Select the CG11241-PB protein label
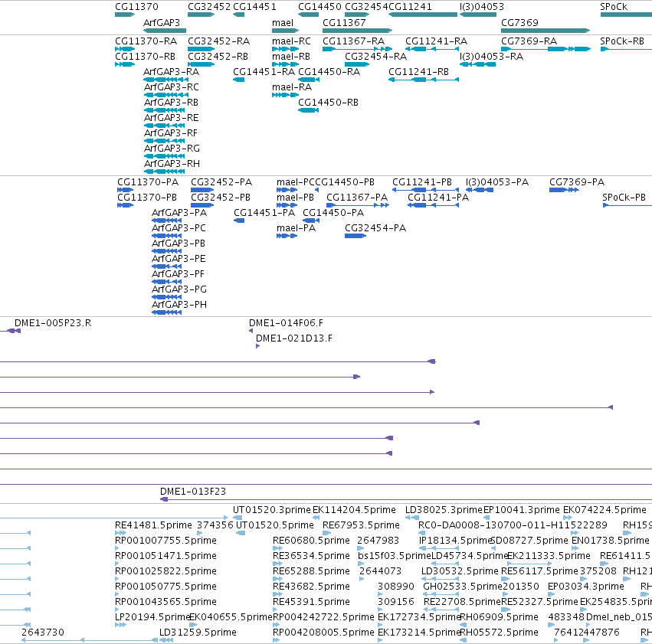 (x=422, y=182)
